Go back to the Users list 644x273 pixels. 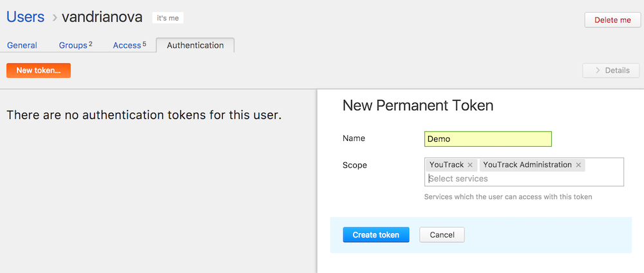[25, 17]
